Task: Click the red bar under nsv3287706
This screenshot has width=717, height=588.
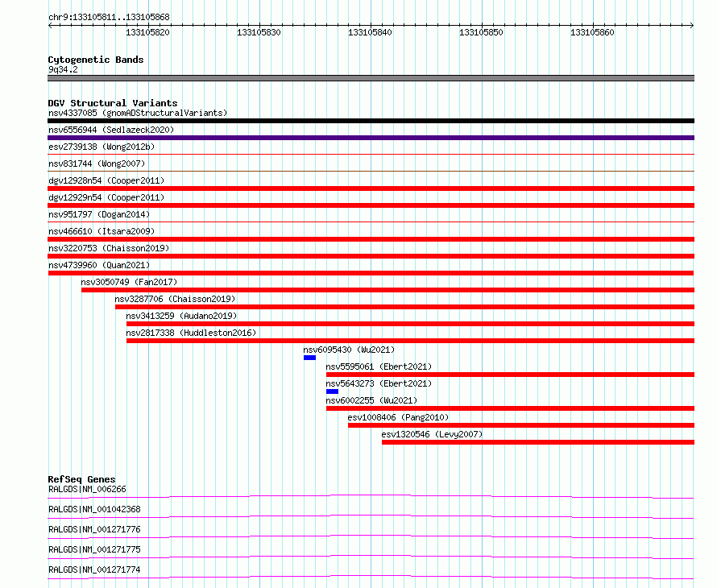Action: pyautogui.click(x=404, y=307)
